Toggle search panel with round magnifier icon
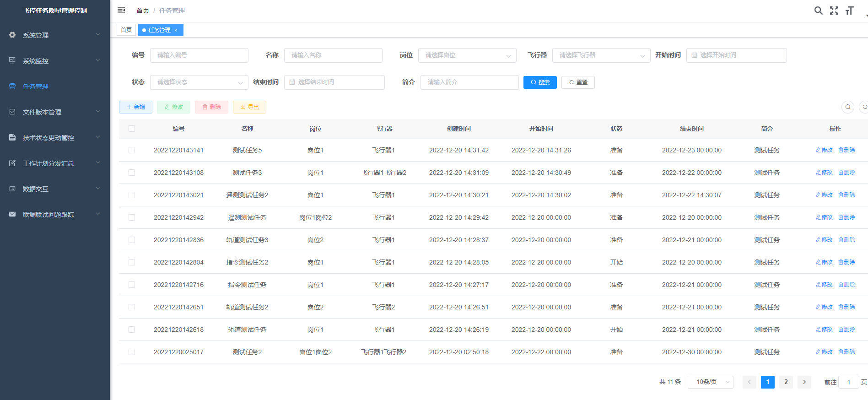 point(848,107)
